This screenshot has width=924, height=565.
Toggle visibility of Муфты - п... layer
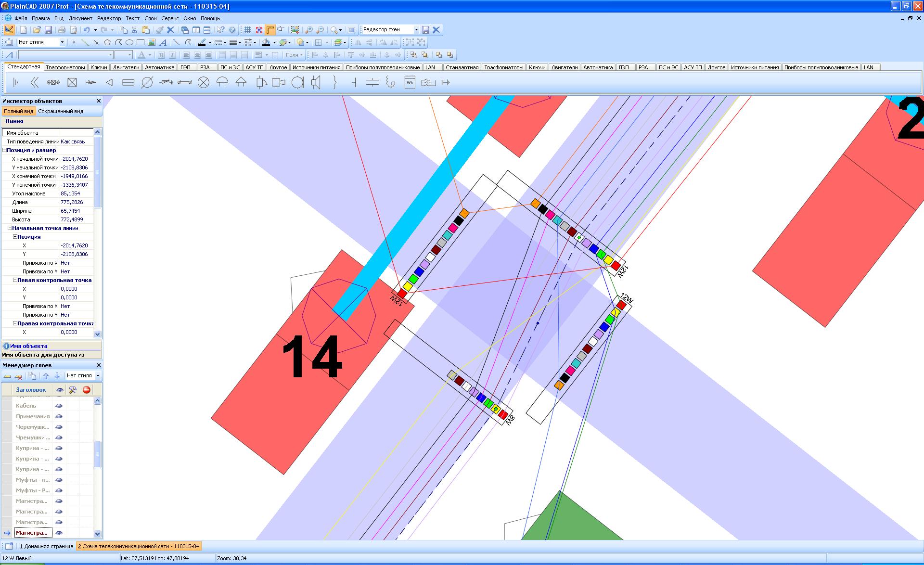[59, 480]
